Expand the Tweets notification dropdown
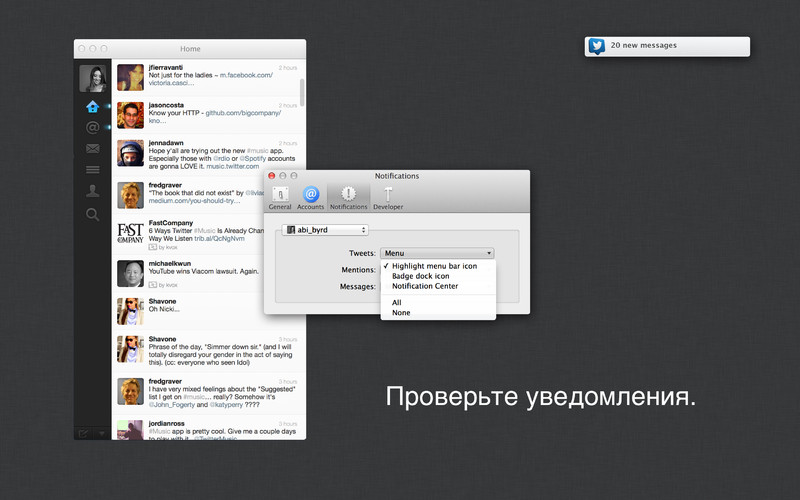 [x=437, y=254]
